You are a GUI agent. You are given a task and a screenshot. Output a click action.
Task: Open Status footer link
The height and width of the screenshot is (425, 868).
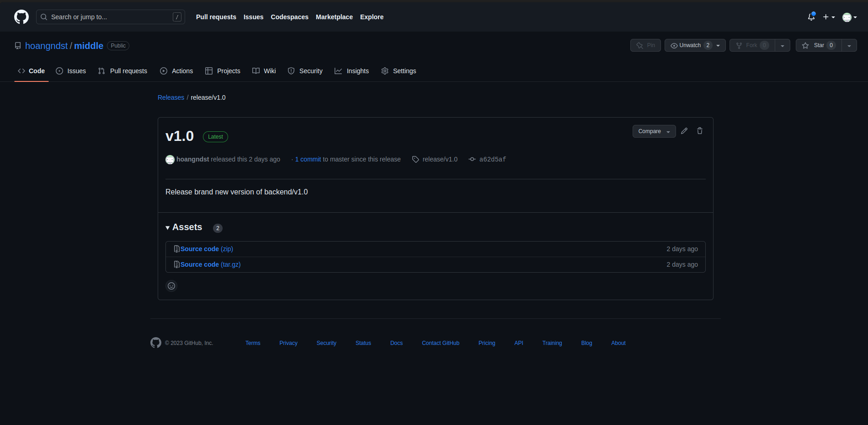coord(363,343)
